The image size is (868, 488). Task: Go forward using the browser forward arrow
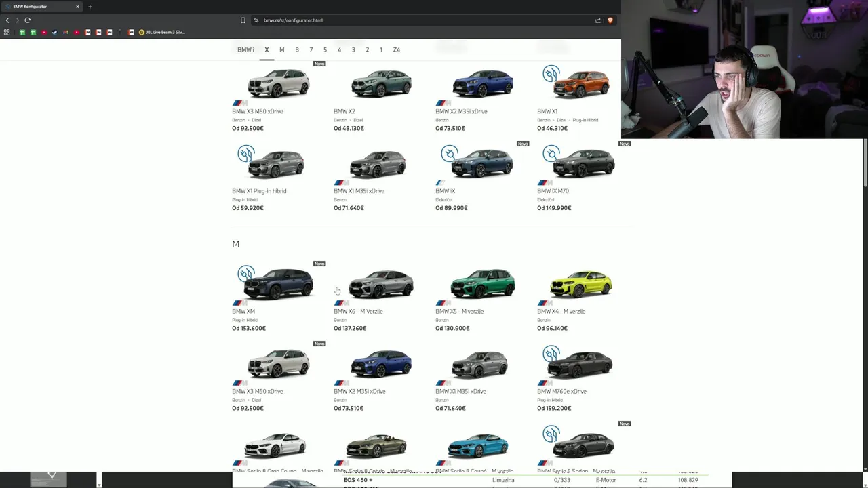click(x=18, y=20)
